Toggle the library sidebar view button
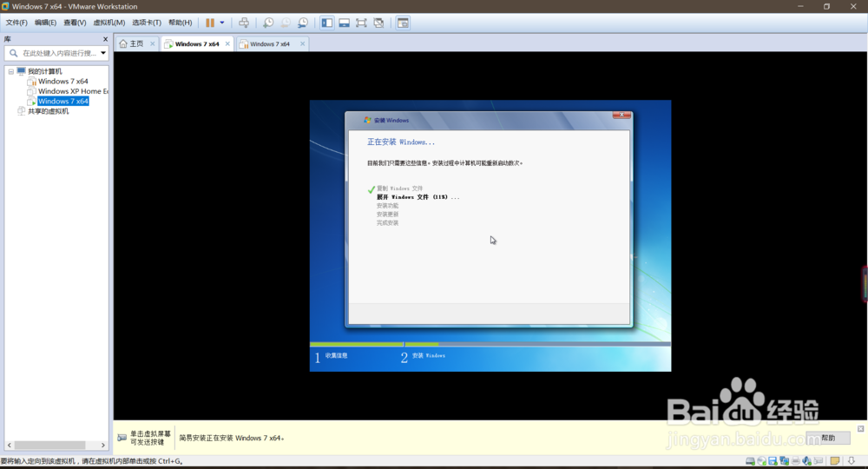The width and height of the screenshot is (868, 469). pyautogui.click(x=327, y=23)
